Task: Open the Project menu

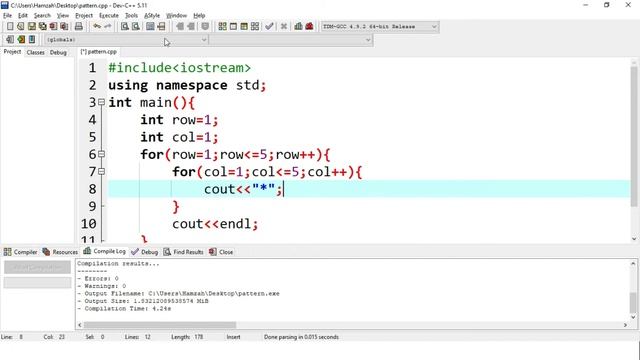Action: click(x=84, y=16)
